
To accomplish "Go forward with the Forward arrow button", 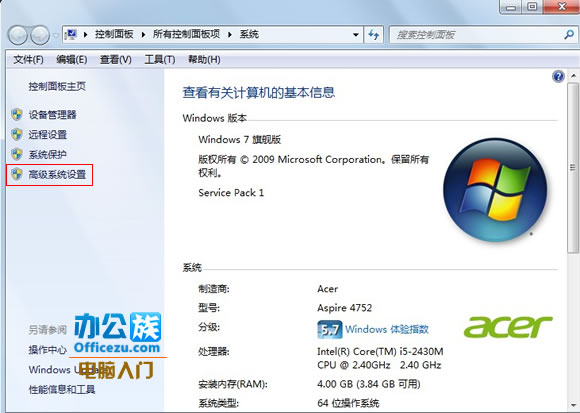I will [x=40, y=35].
